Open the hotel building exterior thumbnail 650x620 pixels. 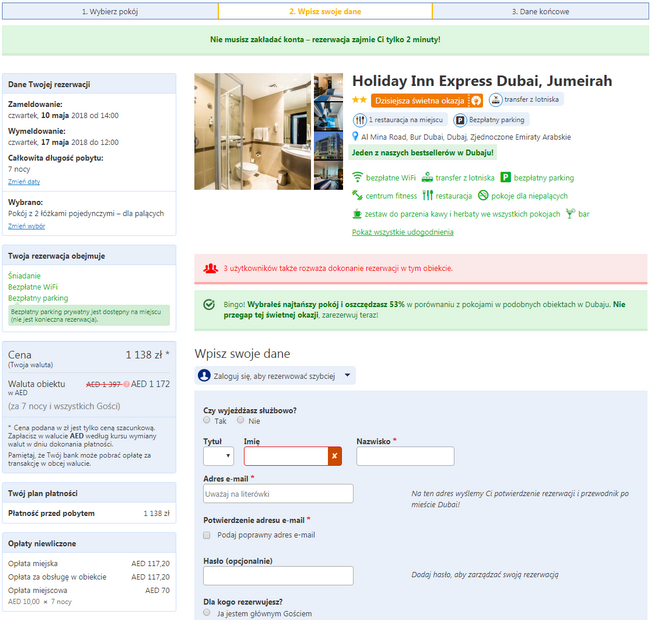[328, 145]
